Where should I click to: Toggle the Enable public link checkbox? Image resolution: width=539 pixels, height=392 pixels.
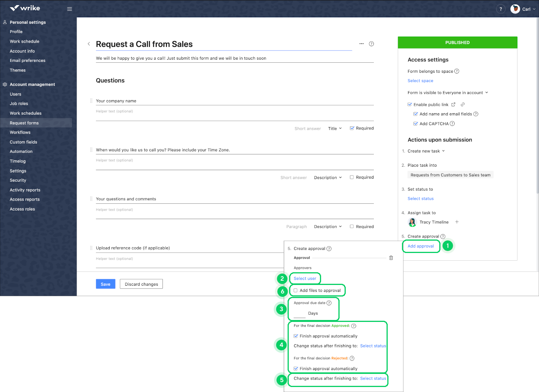(x=410, y=104)
